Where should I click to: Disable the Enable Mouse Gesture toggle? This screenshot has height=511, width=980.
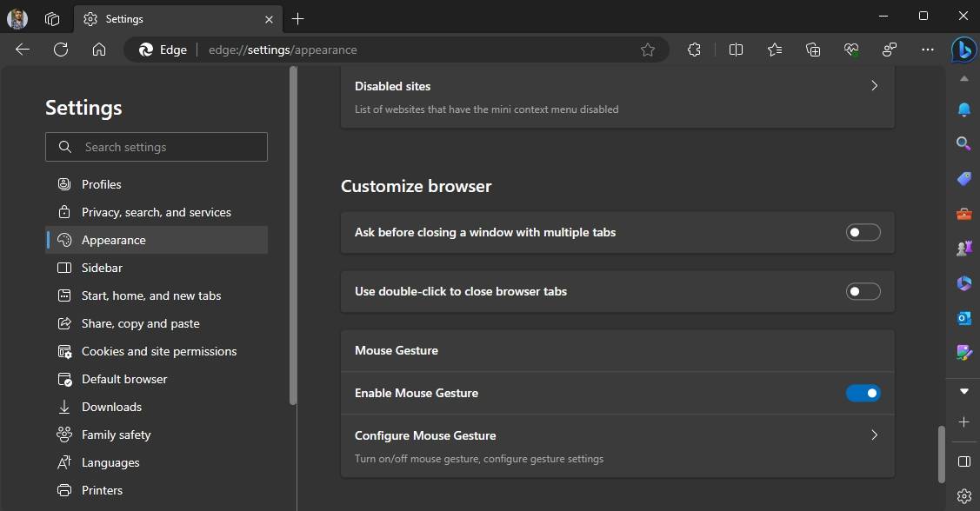pyautogui.click(x=863, y=393)
